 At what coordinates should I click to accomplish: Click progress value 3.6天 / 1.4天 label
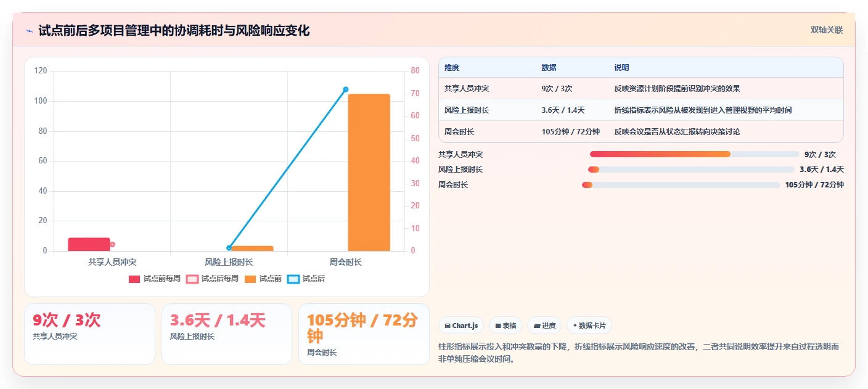pos(822,170)
